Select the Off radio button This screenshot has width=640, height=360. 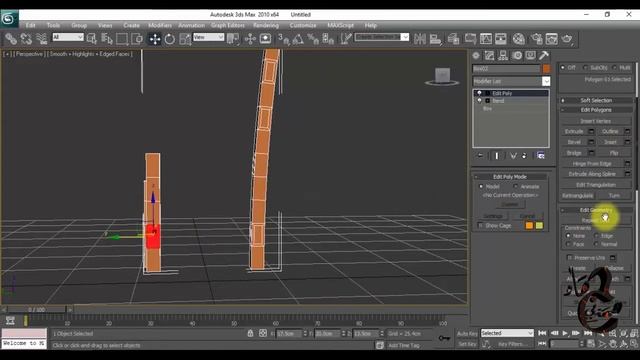(x=563, y=67)
